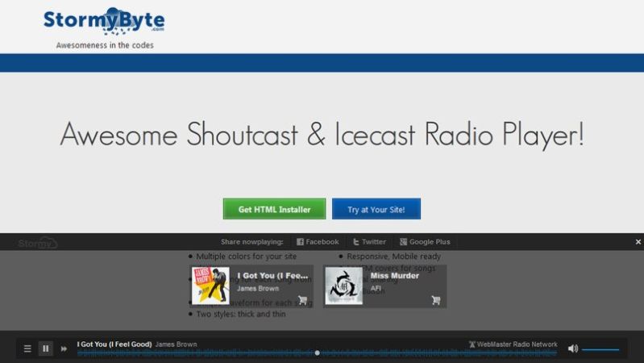Click the WebMaster Radio Network station label
The image size is (644, 363).
click(x=513, y=344)
